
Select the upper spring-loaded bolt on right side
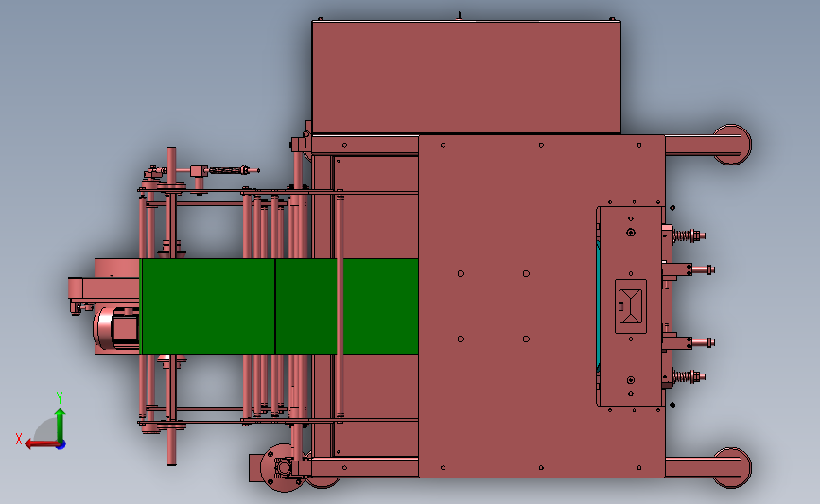689,235
